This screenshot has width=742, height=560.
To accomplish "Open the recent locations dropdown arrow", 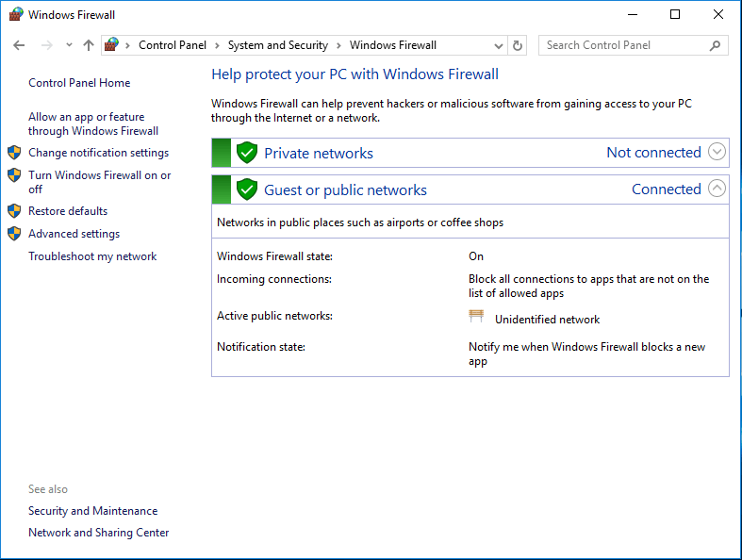I will (x=69, y=45).
